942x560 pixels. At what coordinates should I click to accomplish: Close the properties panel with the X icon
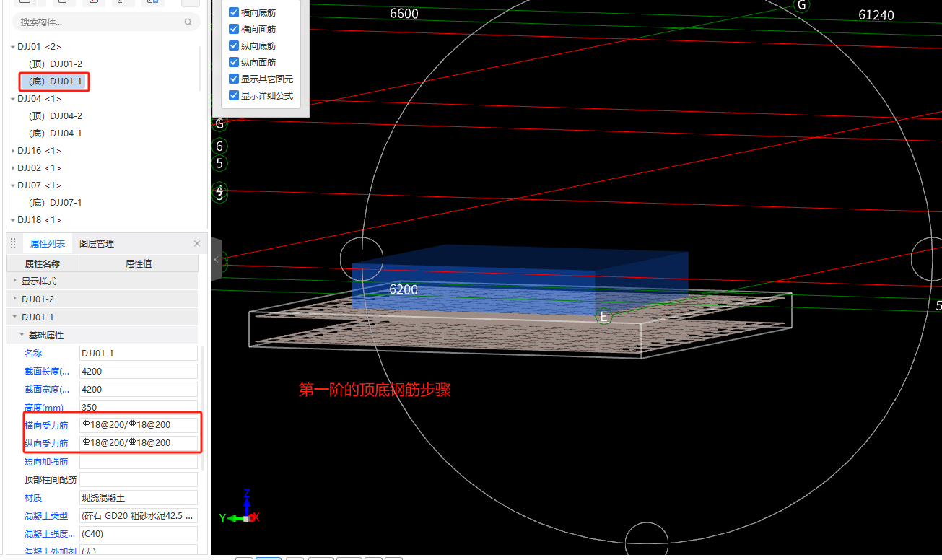pos(197,243)
